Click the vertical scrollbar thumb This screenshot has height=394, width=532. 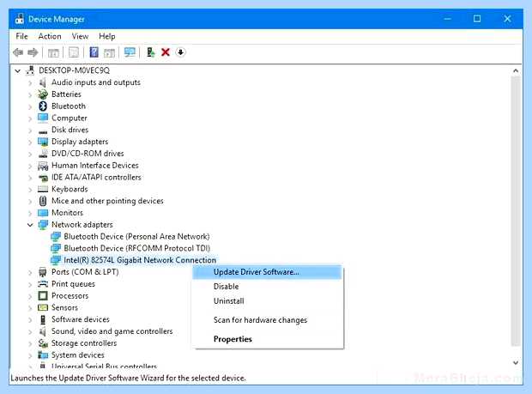(x=516, y=210)
